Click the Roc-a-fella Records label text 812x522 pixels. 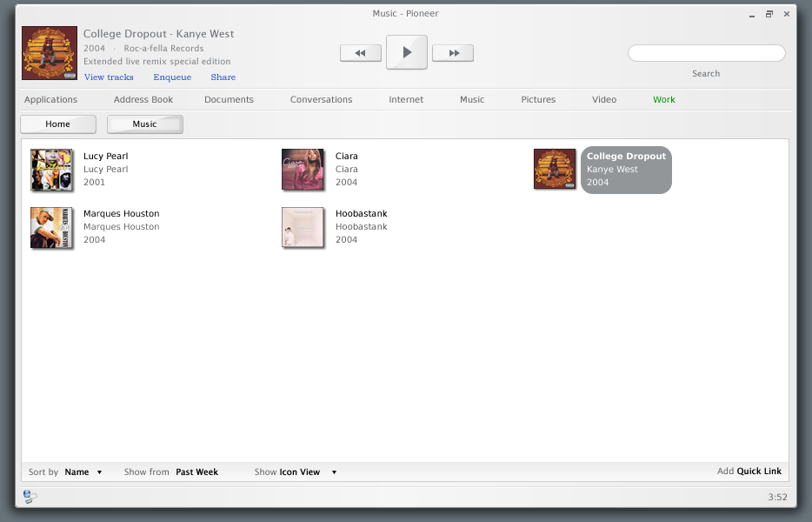(x=163, y=48)
